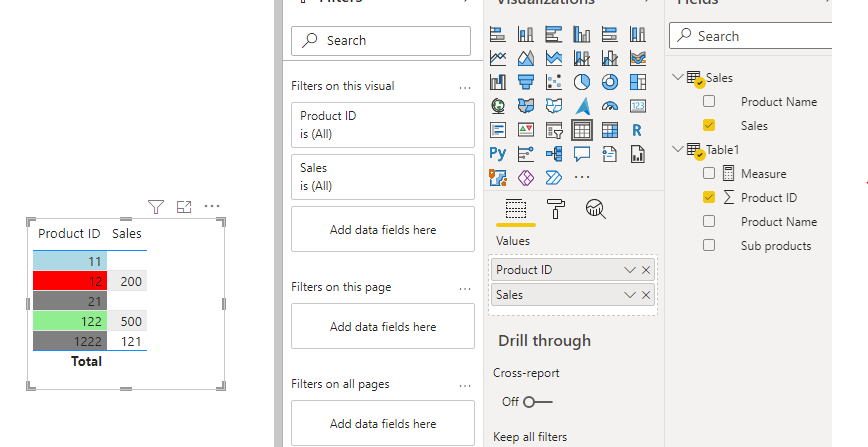This screenshot has width=868, height=447.
Task: Check the Sub products field
Action: [709, 245]
